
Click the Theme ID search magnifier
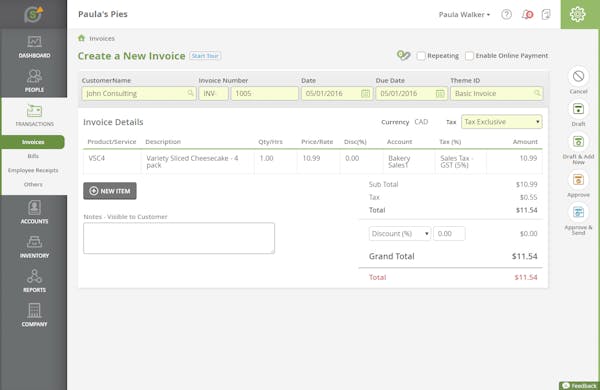coord(537,93)
